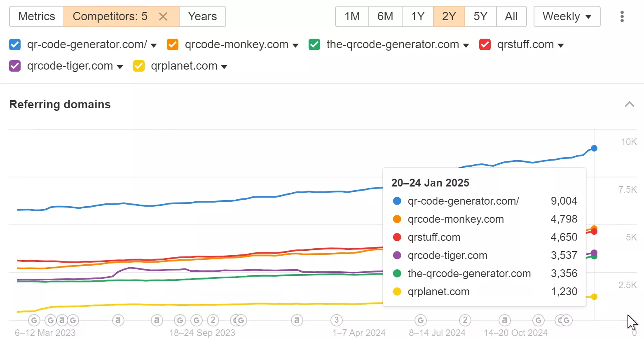Click the qrplanet.com label in legend
Viewport: 644px width, 338px height.
(184, 66)
